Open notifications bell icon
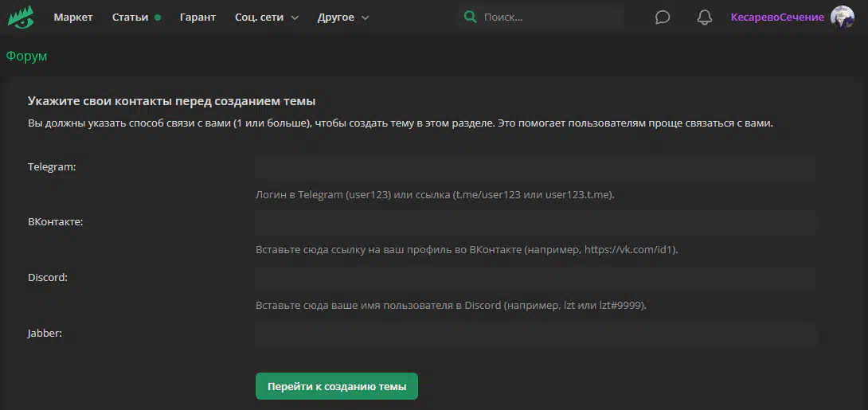The width and height of the screenshot is (868, 410). (704, 18)
